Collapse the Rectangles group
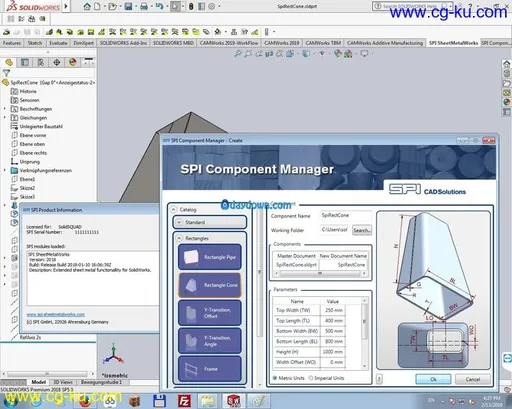The width and height of the screenshot is (512, 409). pos(179,238)
